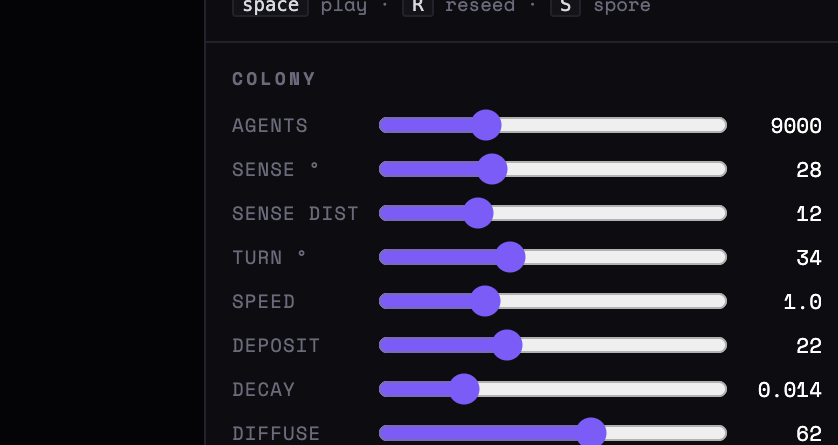Click the TURN ° slider handle

[x=510, y=257]
